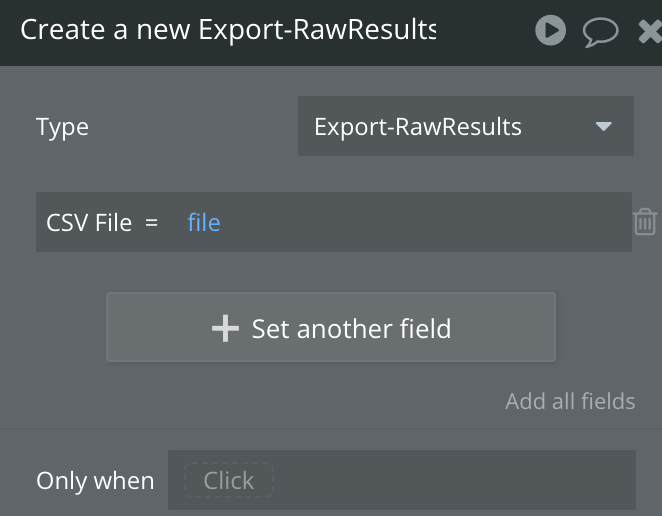The width and height of the screenshot is (662, 516).
Task: Edit the blue file expression
Action: [204, 223]
